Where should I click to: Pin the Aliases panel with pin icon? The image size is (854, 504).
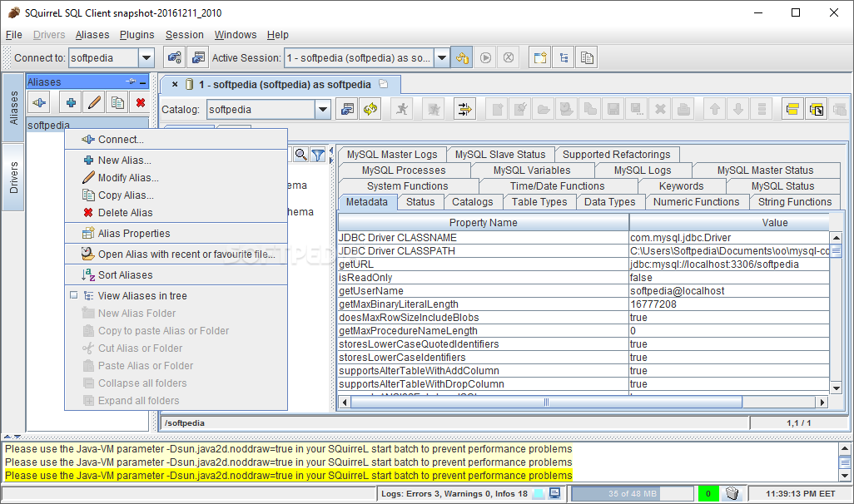131,82
